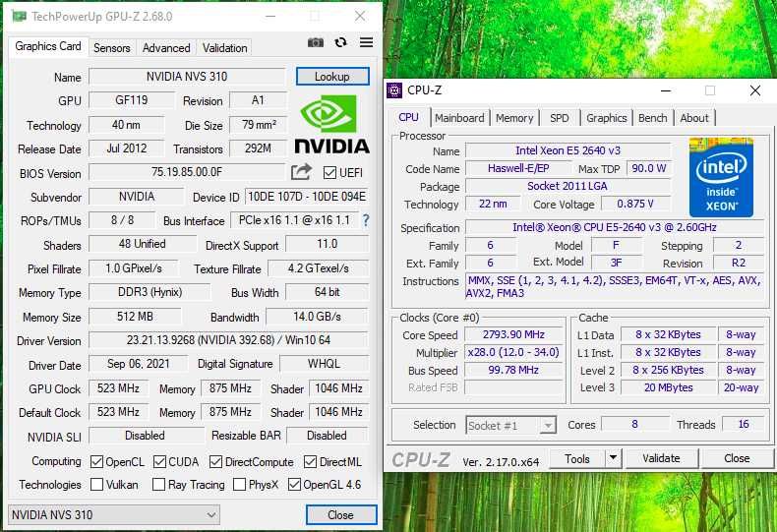Viewport: 777px width, 532px height.
Task: Click the Code Name value Haswell-E/EP
Action: click(518, 168)
